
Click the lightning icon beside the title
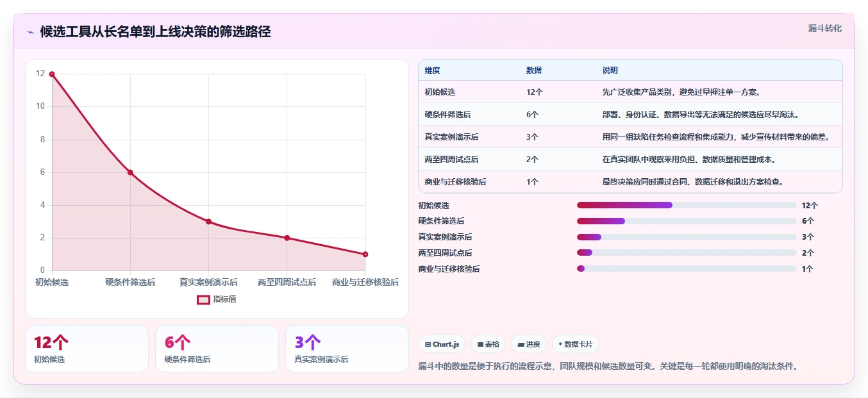pyautogui.click(x=30, y=32)
